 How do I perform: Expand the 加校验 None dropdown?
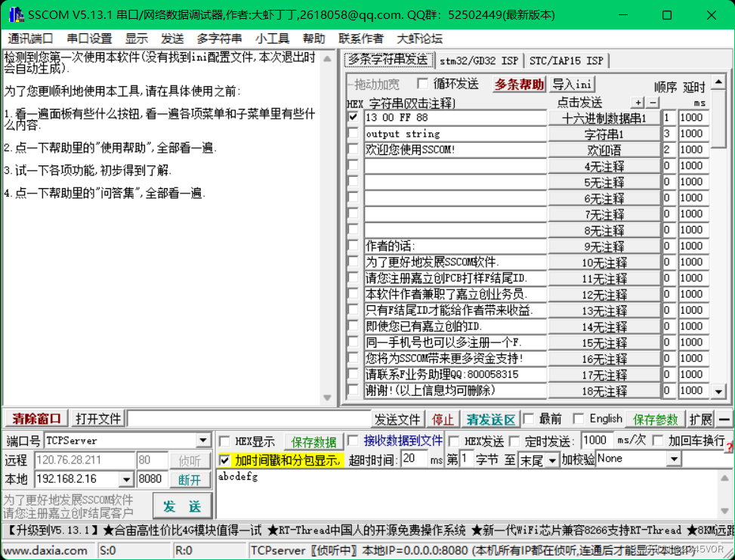[674, 459]
